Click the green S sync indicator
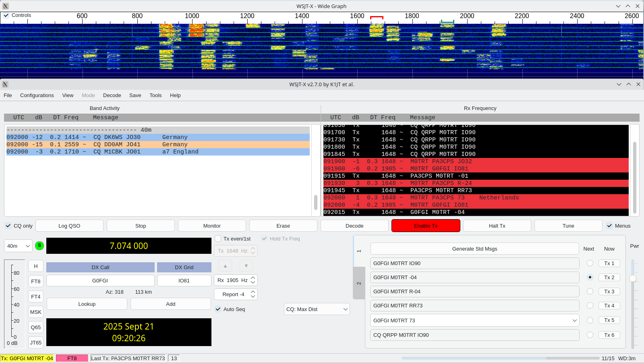 (39, 245)
